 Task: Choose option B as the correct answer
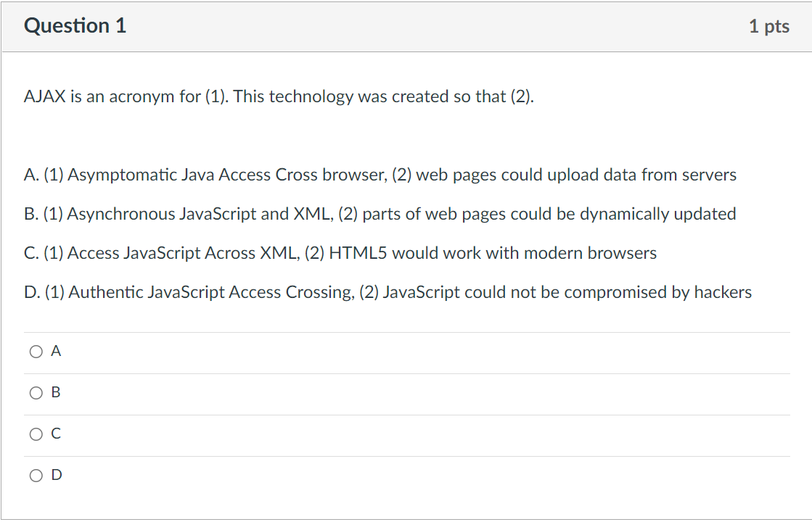(x=36, y=392)
